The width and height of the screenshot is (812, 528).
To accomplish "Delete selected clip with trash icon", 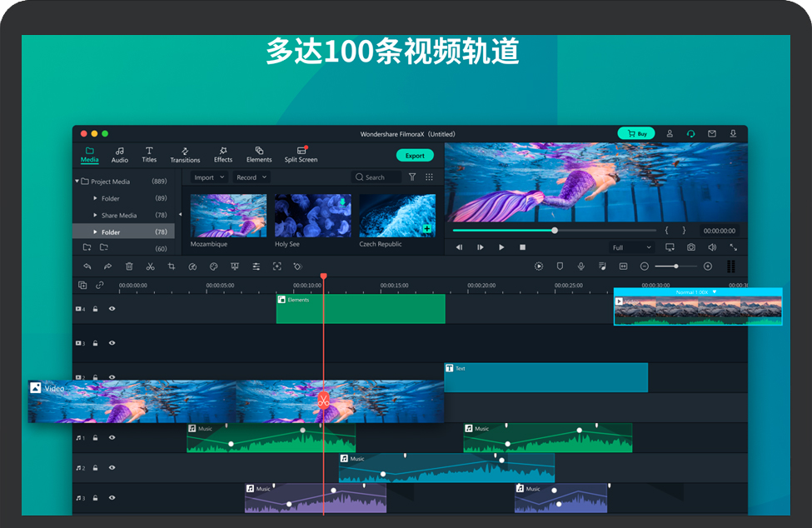I will 129,266.
